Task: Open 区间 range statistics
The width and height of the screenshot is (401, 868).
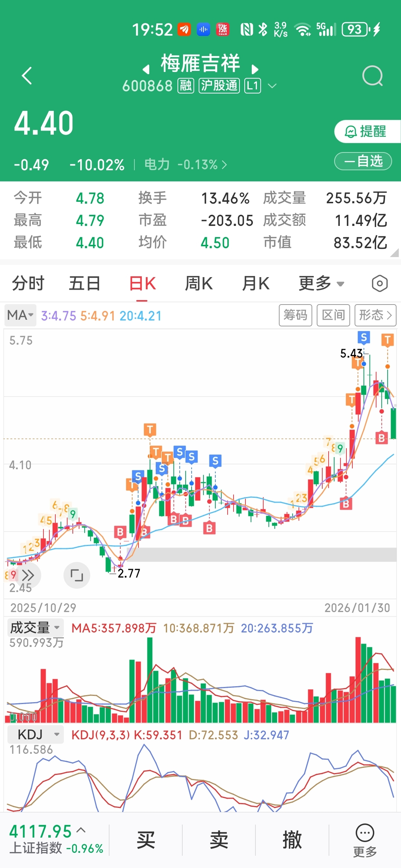Action: coord(333,315)
